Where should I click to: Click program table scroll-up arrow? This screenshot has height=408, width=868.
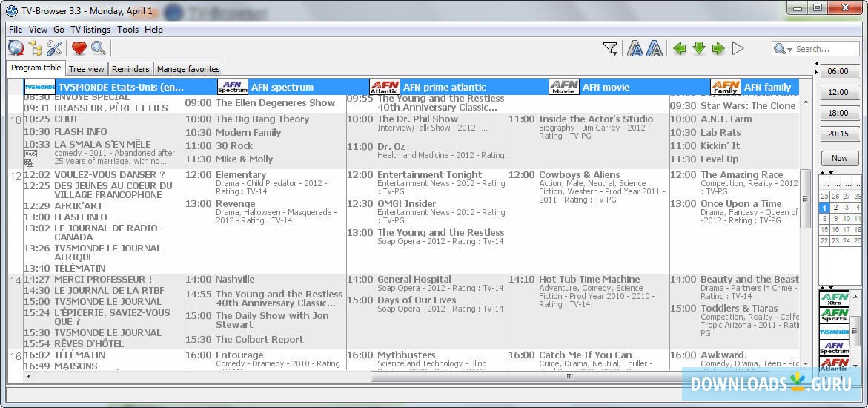806,102
